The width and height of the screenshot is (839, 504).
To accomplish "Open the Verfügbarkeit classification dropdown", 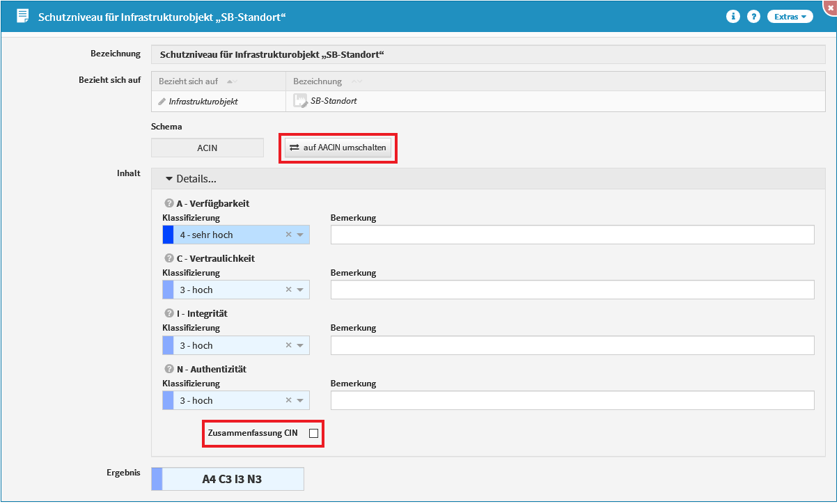I will coord(300,235).
